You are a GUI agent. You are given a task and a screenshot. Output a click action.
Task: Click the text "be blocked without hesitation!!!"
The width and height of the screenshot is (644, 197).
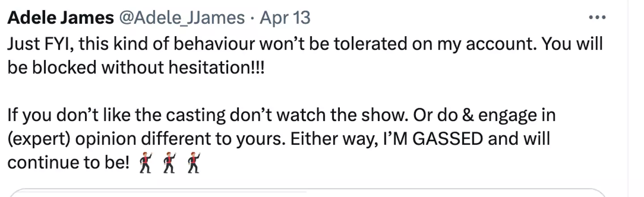pos(136,67)
